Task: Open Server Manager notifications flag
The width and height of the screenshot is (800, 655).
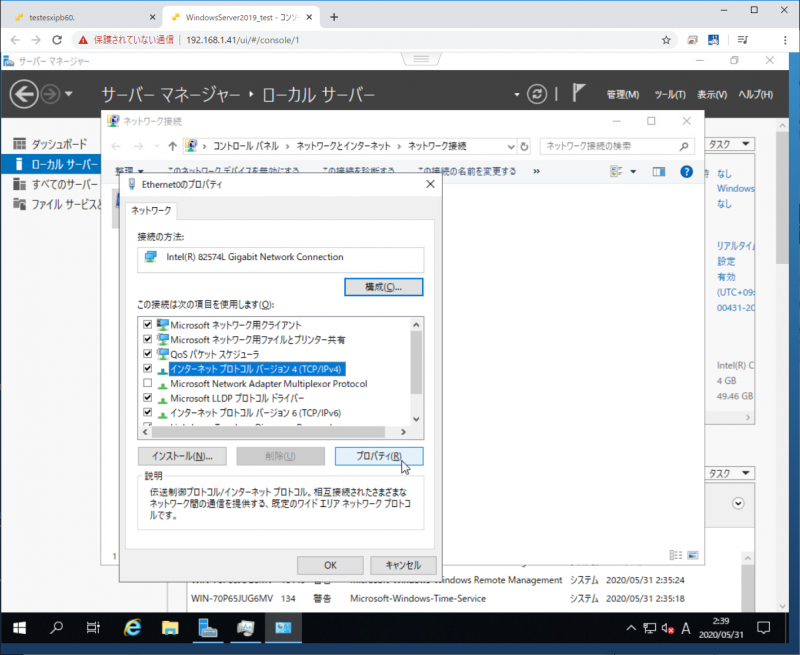Action: pos(578,93)
